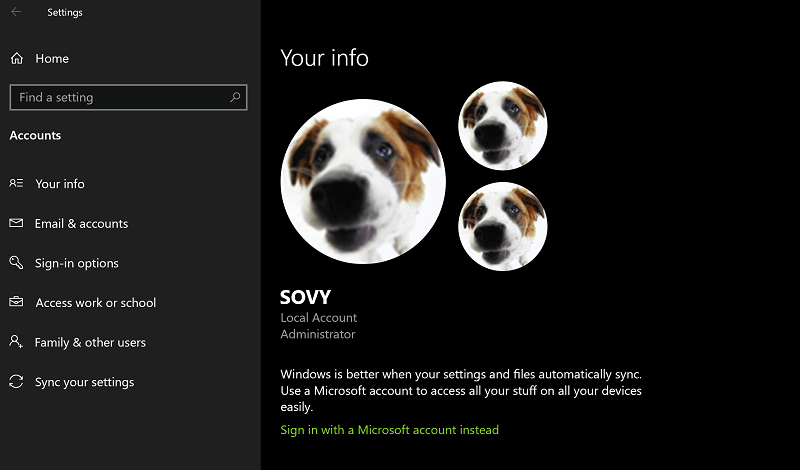Click into the Find a setting field
The width and height of the screenshot is (800, 470).
tap(128, 97)
